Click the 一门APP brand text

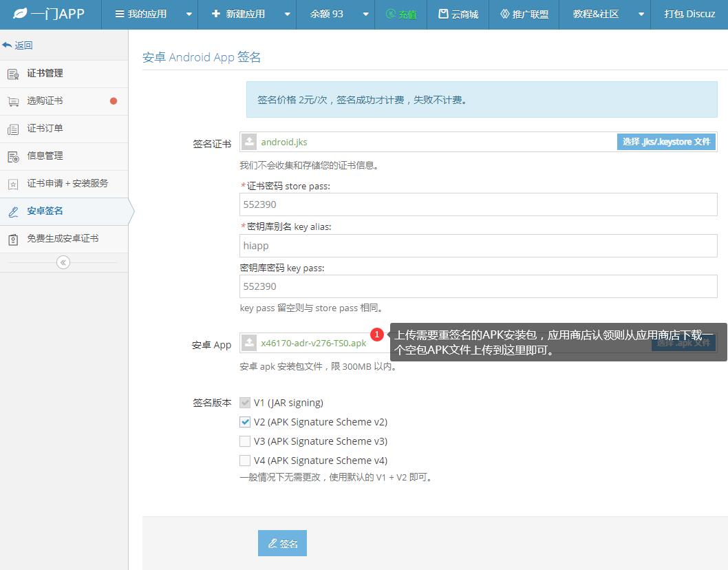(x=58, y=14)
